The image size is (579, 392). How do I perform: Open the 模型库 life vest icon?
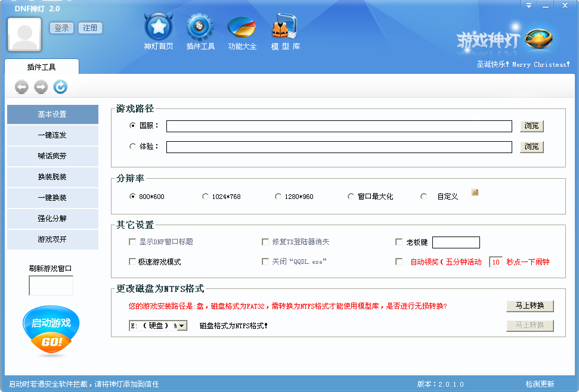click(284, 26)
